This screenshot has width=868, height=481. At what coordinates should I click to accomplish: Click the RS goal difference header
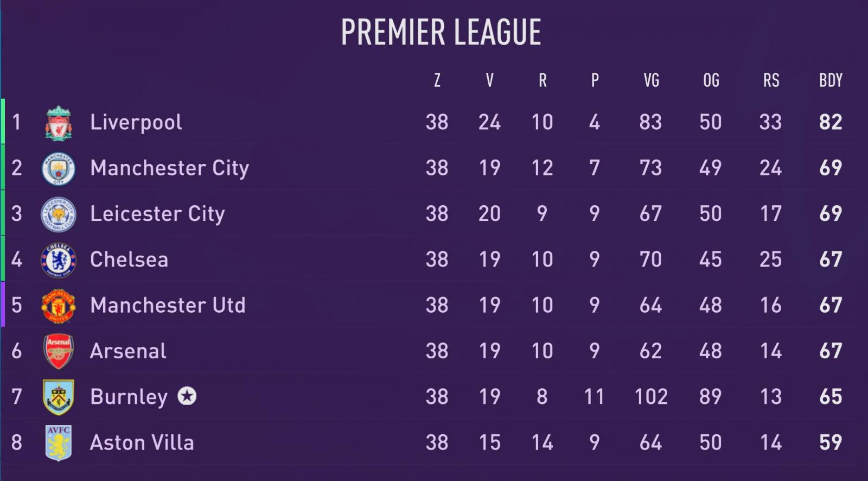pyautogui.click(x=771, y=80)
